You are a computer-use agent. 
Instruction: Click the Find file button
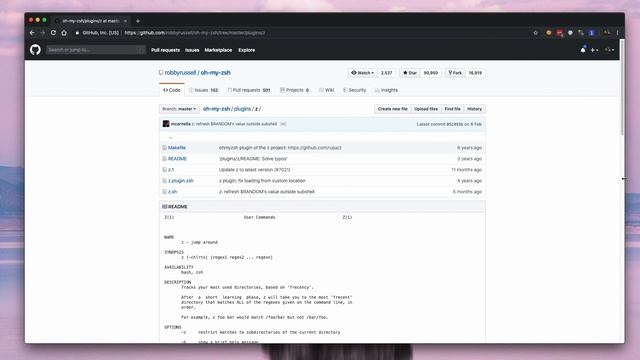pos(452,109)
